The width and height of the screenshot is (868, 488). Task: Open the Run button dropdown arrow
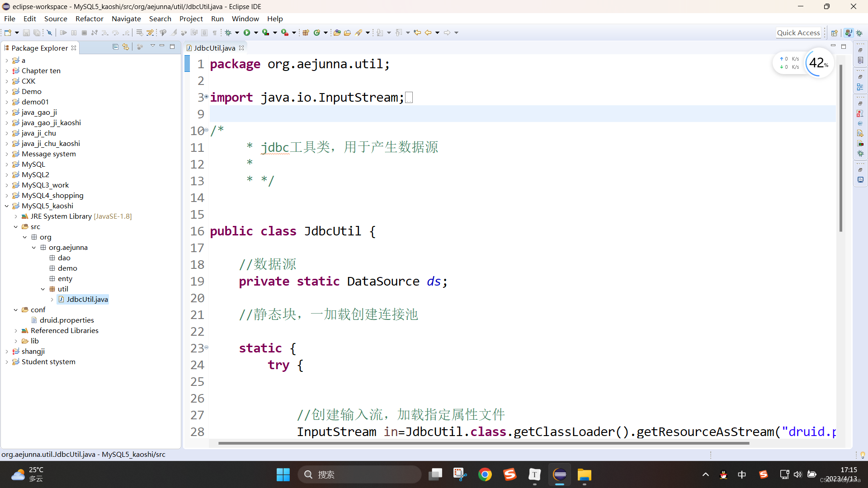point(256,33)
